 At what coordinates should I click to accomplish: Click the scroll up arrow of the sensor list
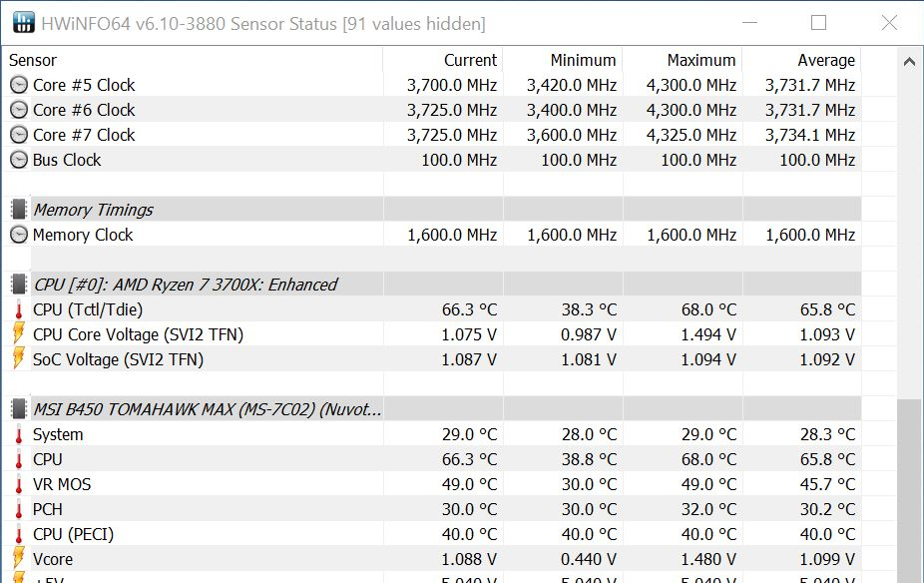[909, 61]
